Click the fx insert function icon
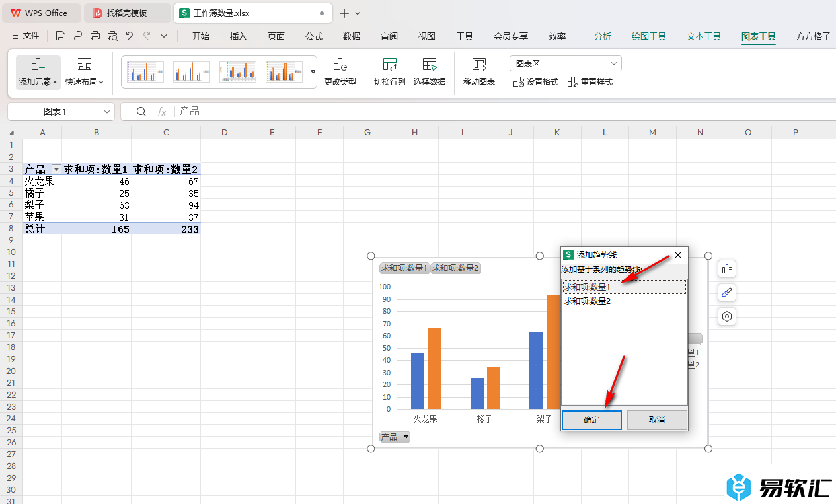The image size is (836, 504). [x=161, y=112]
